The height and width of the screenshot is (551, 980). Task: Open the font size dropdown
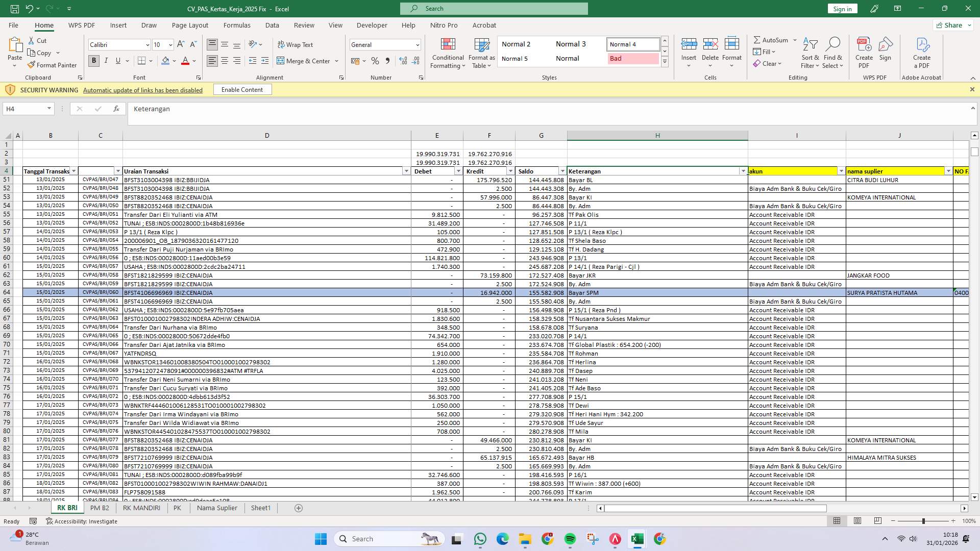pyautogui.click(x=169, y=44)
